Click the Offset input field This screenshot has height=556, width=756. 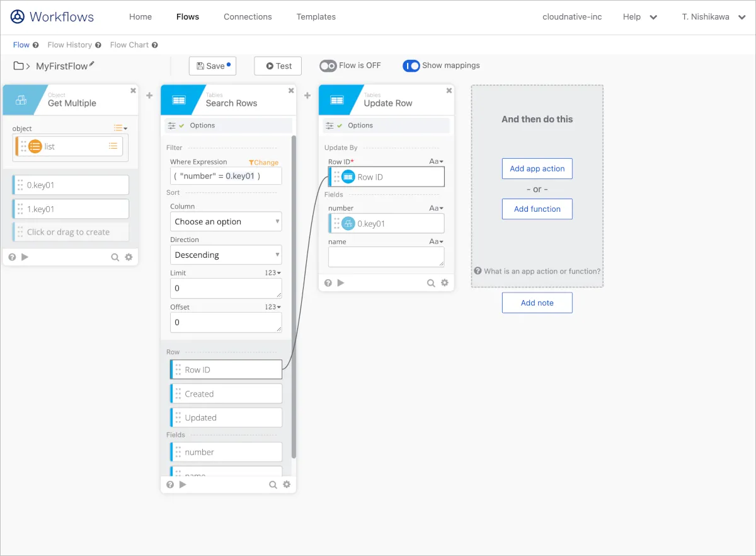(x=226, y=322)
